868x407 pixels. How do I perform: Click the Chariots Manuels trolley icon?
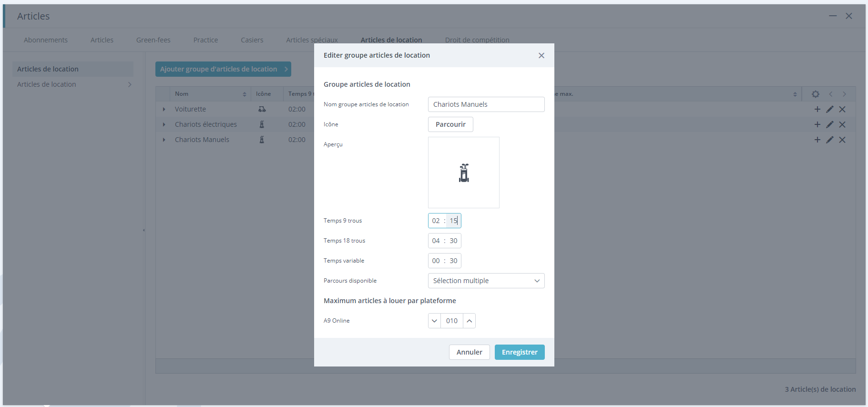pos(262,140)
